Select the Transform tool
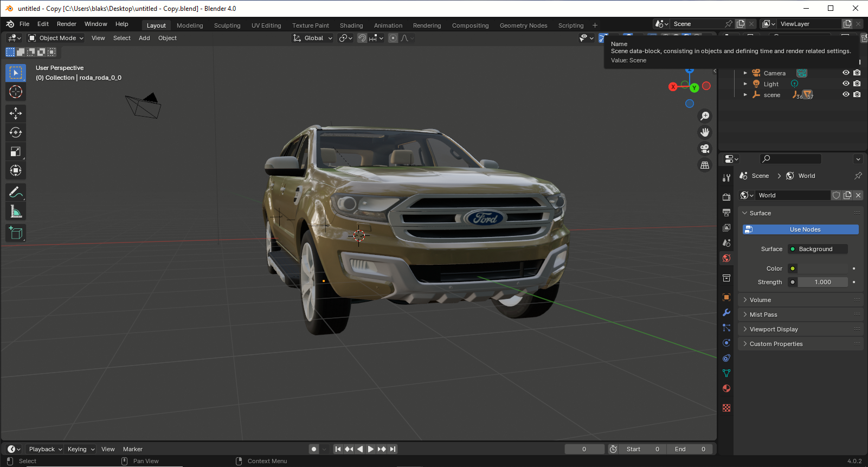 tap(16, 170)
